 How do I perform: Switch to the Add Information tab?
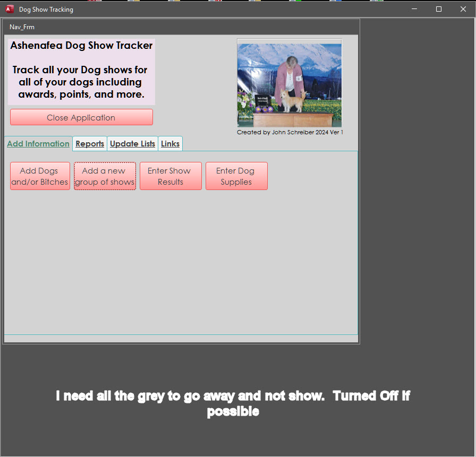[38, 144]
